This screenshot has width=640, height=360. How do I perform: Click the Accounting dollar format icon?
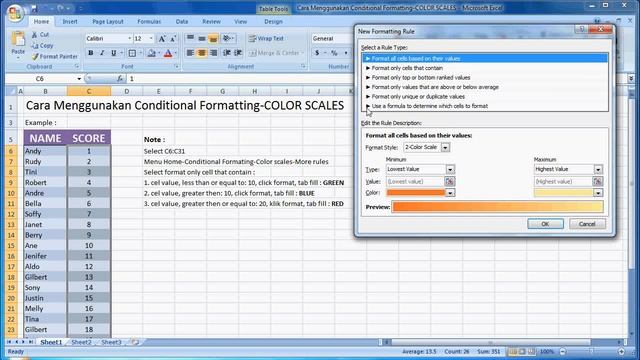click(317, 53)
